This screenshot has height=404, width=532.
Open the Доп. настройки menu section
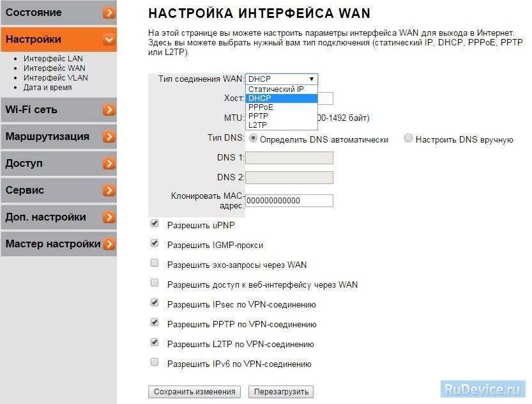[59, 217]
